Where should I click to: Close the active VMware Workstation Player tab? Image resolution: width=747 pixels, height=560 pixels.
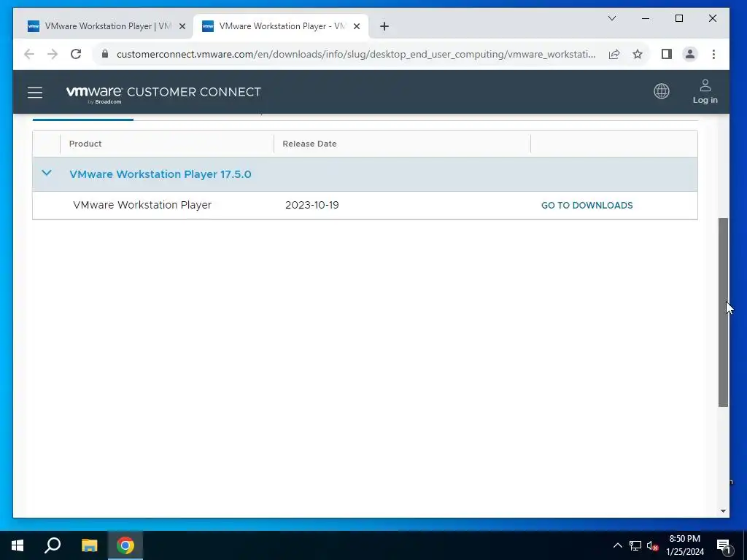pos(356,26)
